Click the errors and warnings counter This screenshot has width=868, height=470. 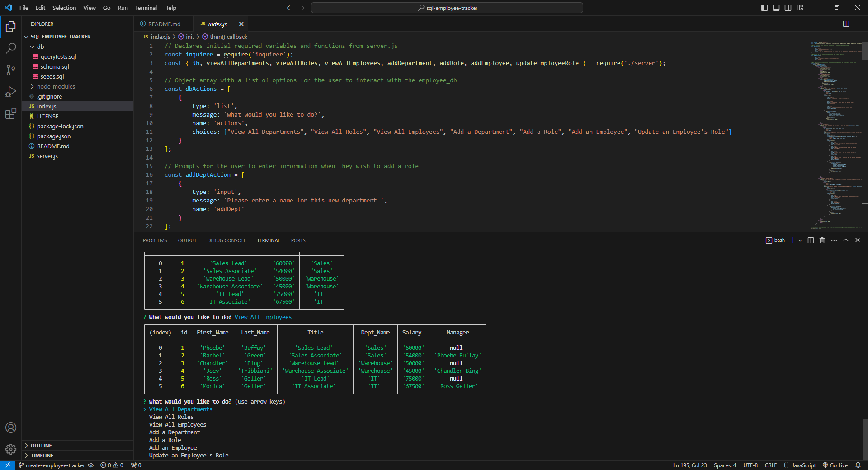112,465
